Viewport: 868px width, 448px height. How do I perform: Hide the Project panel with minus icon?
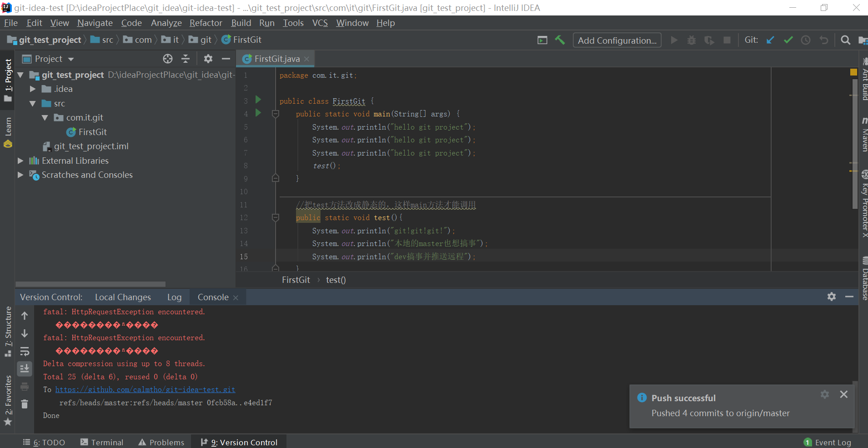point(226,59)
